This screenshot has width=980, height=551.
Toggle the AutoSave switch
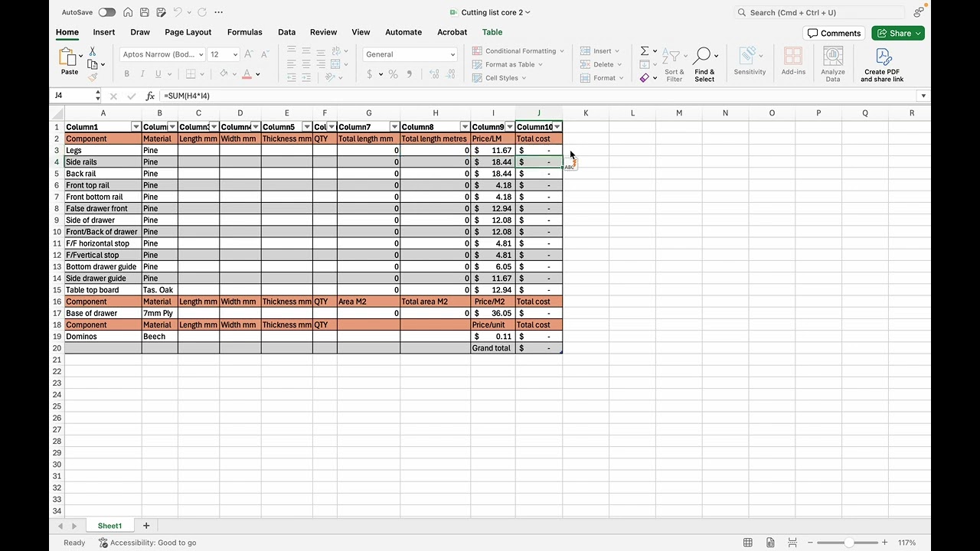(106, 12)
